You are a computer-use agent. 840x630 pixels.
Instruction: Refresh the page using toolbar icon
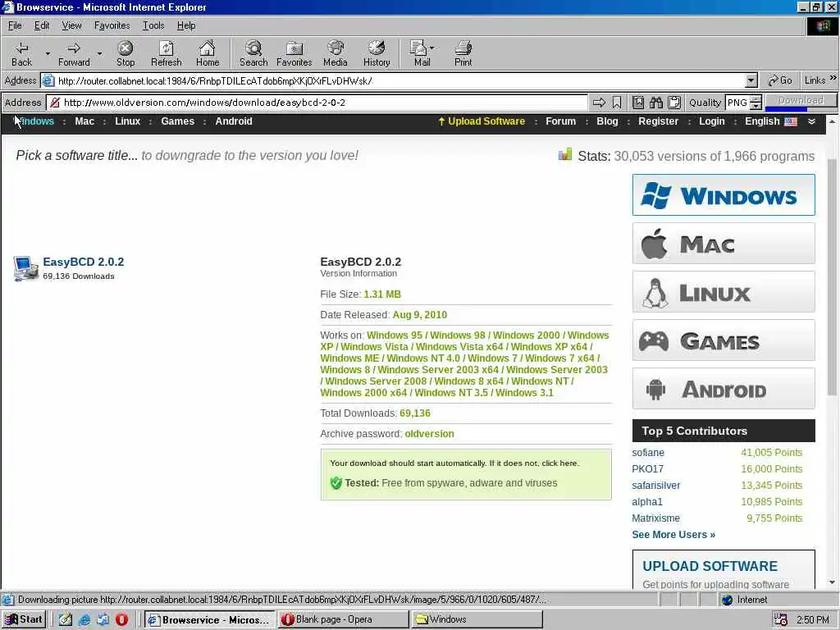pyautogui.click(x=166, y=53)
